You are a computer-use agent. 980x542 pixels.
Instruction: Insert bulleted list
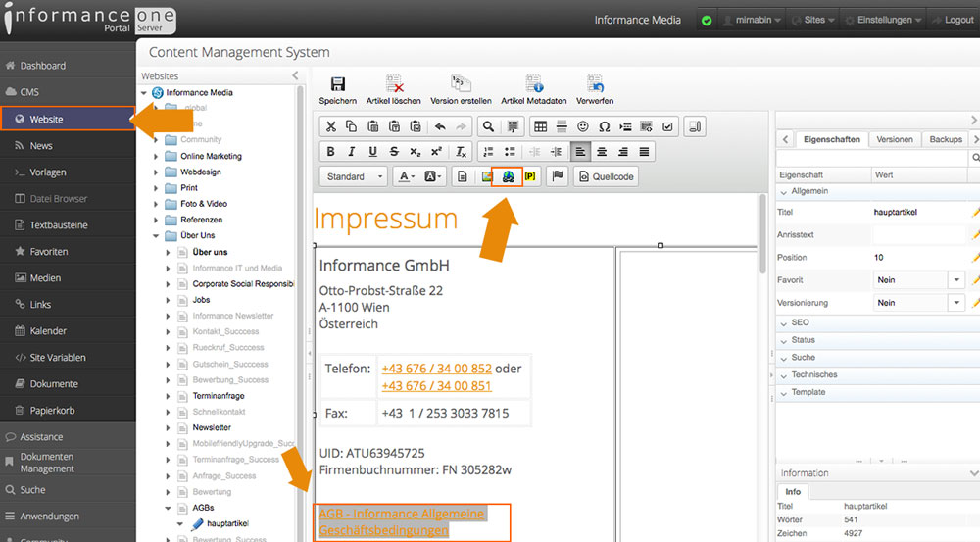click(x=510, y=152)
